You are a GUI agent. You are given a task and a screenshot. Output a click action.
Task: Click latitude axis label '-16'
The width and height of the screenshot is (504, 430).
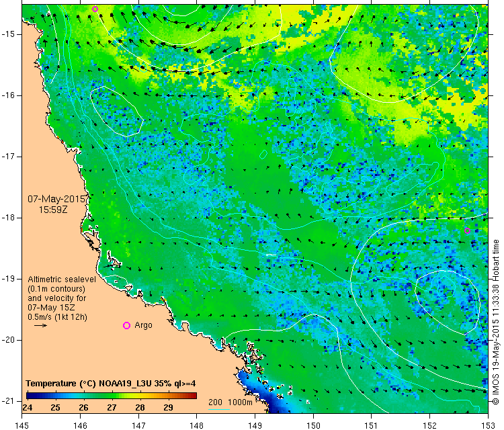pos(7,95)
